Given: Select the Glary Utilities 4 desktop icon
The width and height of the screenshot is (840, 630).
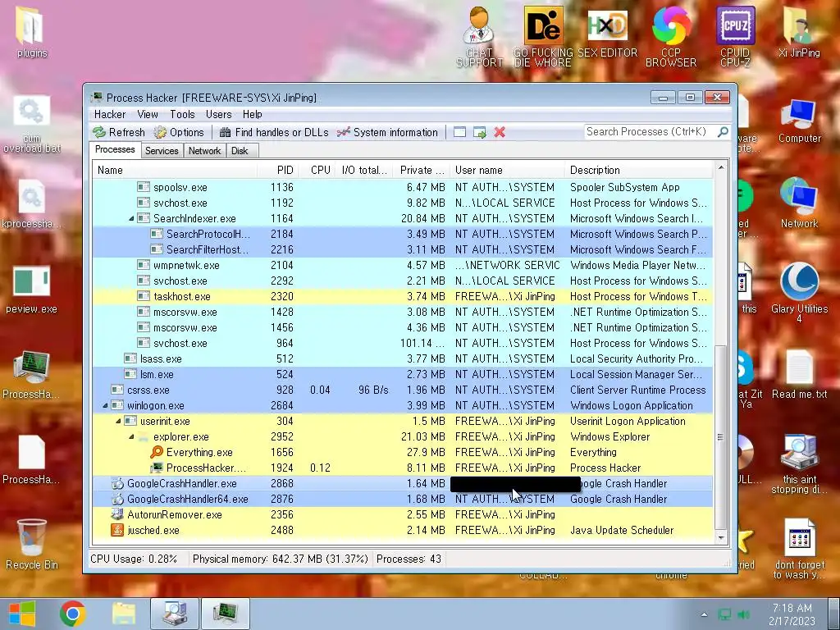Looking at the screenshot, I should [x=799, y=293].
